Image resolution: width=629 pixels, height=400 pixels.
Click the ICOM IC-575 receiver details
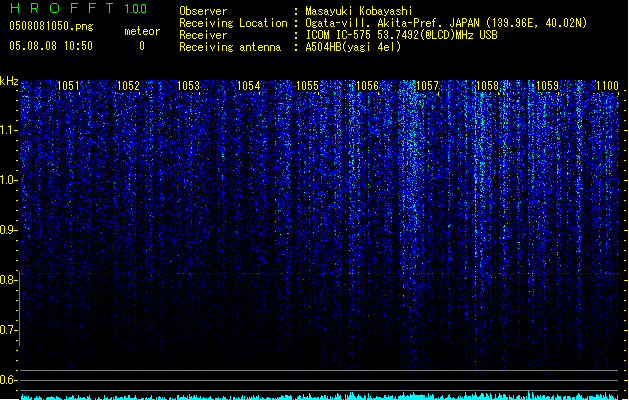(x=402, y=35)
